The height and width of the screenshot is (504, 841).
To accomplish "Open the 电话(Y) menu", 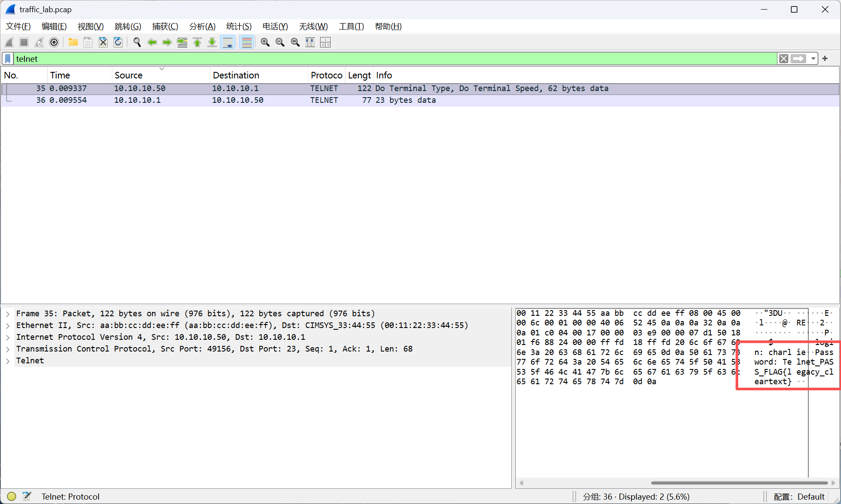I will (x=275, y=27).
